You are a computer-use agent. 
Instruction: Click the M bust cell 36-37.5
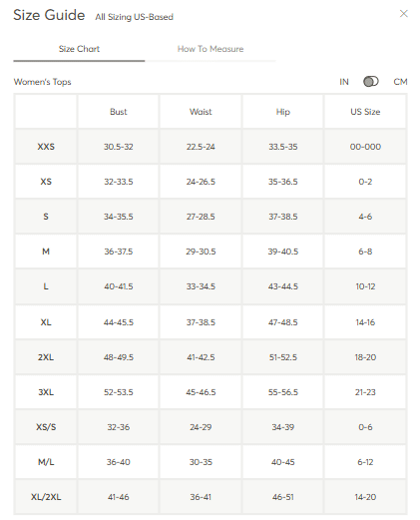click(x=119, y=252)
